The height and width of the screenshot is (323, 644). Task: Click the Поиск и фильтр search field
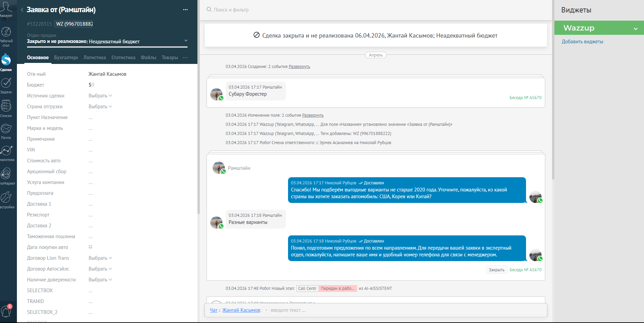pos(231,10)
